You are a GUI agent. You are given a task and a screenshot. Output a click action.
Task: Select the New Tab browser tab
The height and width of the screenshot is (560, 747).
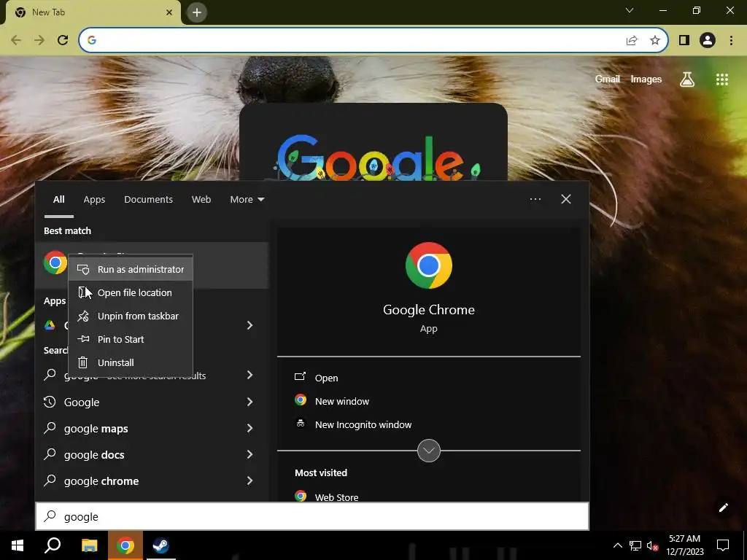[93, 12]
